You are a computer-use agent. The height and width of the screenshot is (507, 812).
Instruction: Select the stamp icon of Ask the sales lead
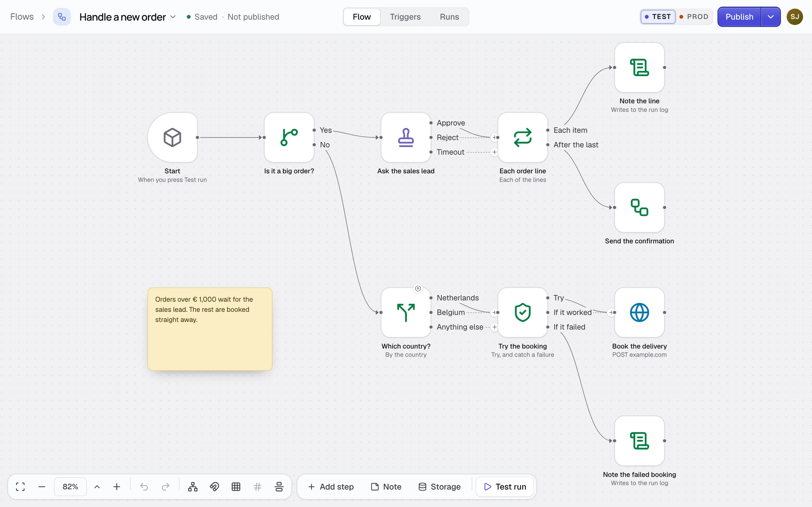tap(406, 138)
